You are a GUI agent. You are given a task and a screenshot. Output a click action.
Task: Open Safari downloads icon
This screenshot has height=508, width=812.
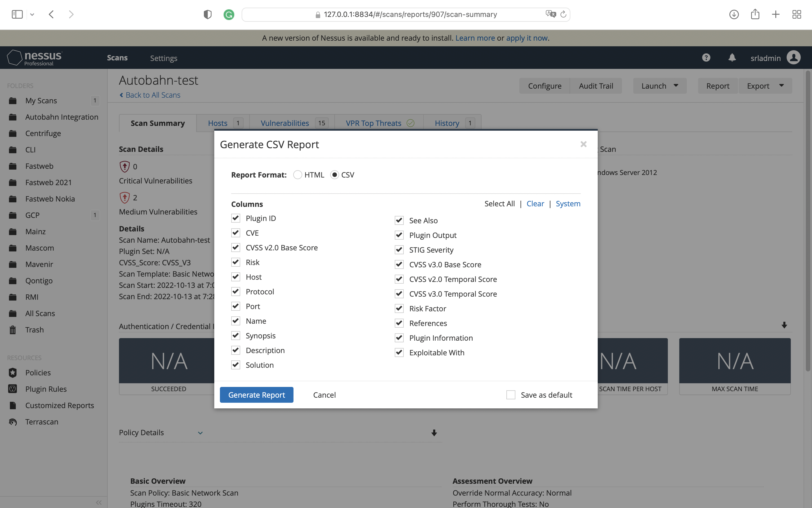734,14
